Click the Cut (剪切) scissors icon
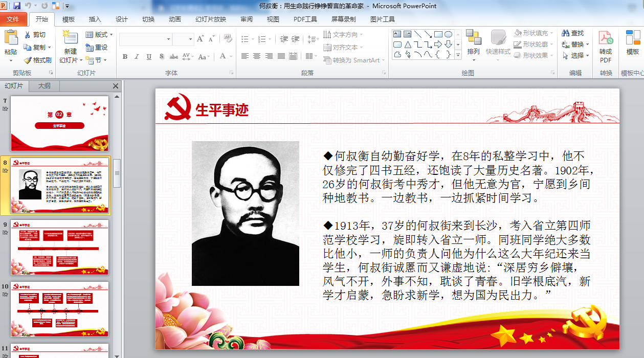This screenshot has height=358, width=644. point(28,35)
